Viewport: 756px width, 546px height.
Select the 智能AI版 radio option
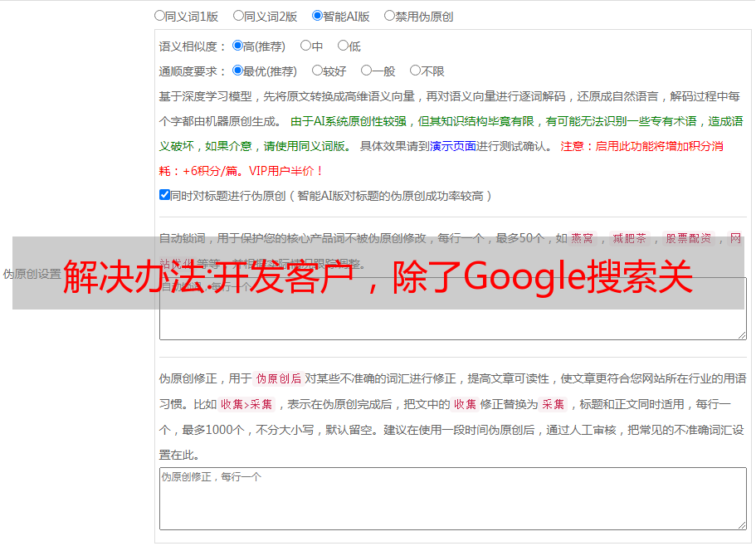click(x=317, y=15)
